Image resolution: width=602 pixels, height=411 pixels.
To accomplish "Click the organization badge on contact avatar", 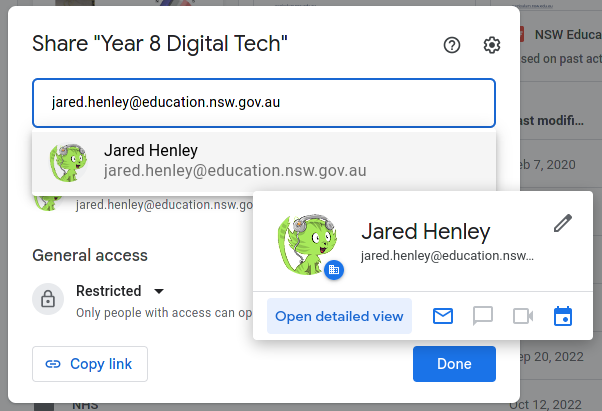I will click(334, 270).
